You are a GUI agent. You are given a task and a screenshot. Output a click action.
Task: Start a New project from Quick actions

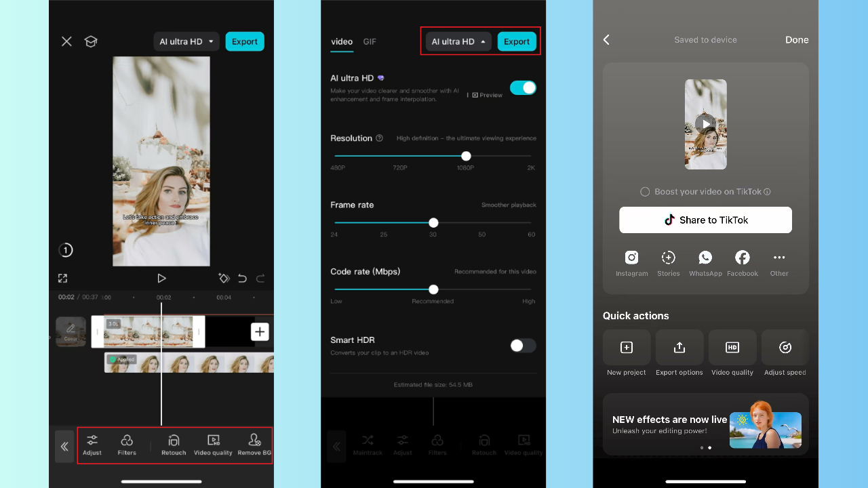[627, 352]
